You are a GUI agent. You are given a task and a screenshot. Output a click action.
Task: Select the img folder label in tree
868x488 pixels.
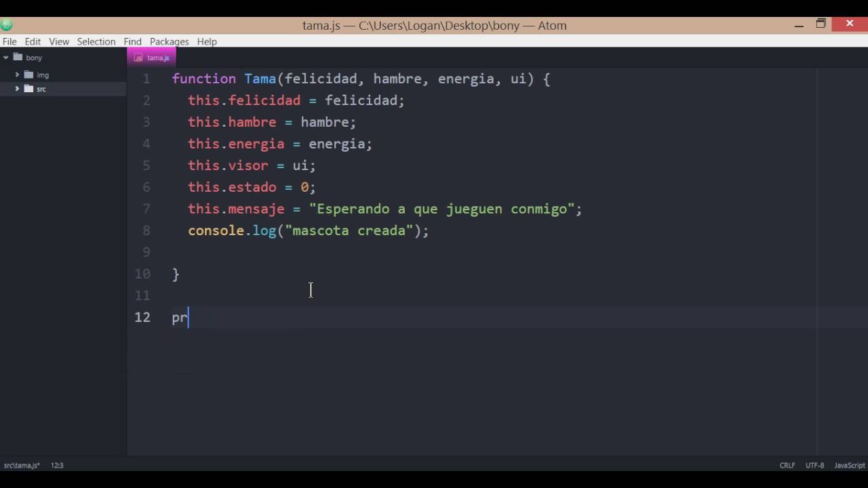point(43,75)
